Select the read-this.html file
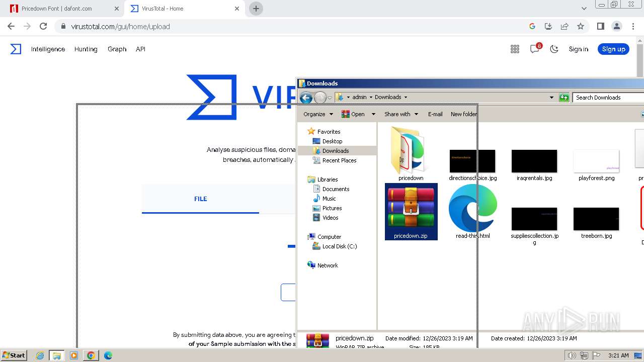The width and height of the screenshot is (644, 362). coord(473,211)
